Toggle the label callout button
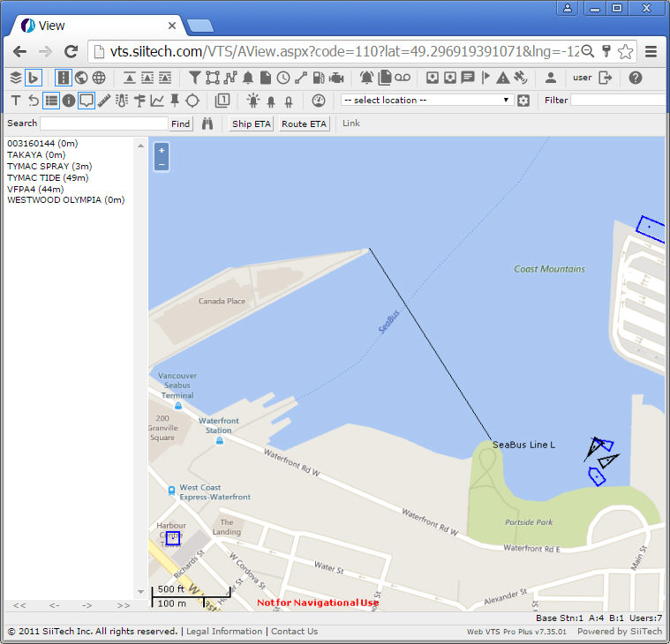Image resolution: width=670 pixels, height=644 pixels. (x=87, y=101)
